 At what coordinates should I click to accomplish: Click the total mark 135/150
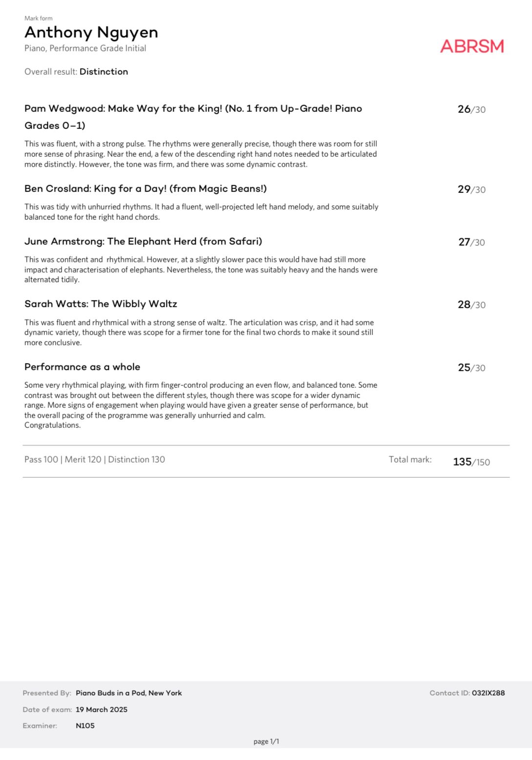(x=471, y=462)
